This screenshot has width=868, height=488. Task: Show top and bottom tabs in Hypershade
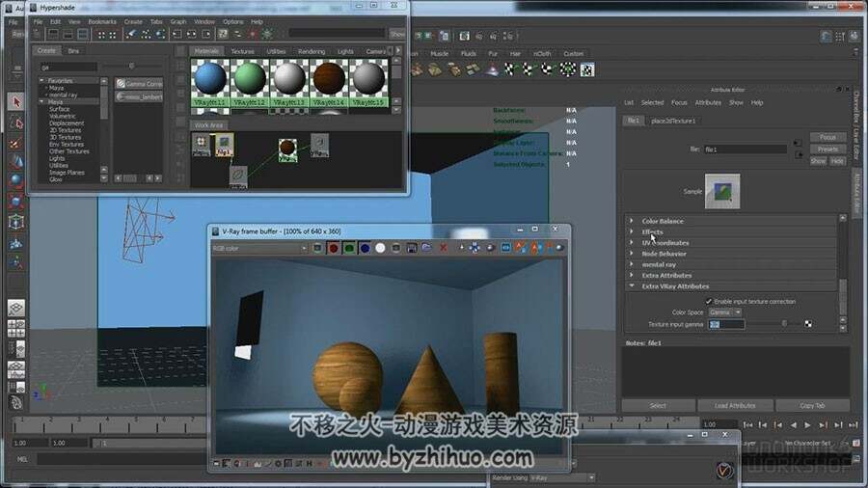83,35
